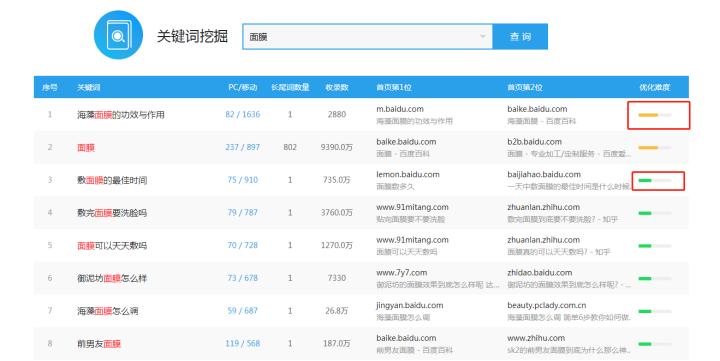
Task: Click index count 1270.0万
Action: 337,245
